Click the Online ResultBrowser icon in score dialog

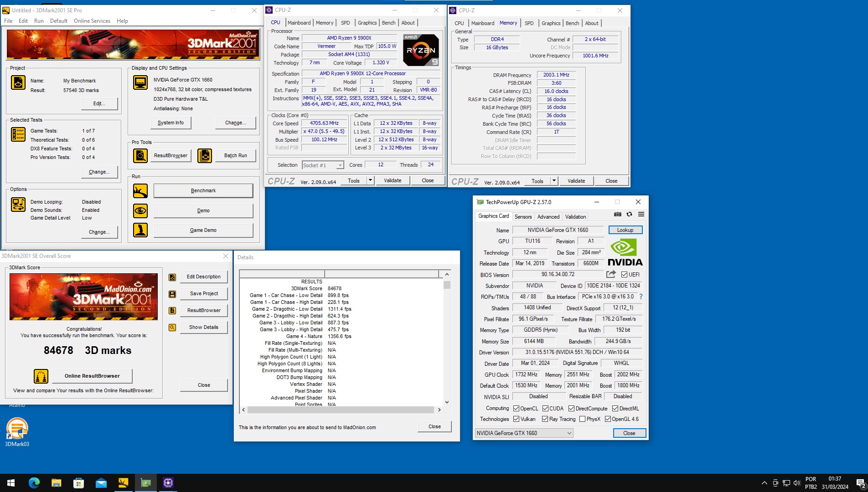[x=41, y=376]
